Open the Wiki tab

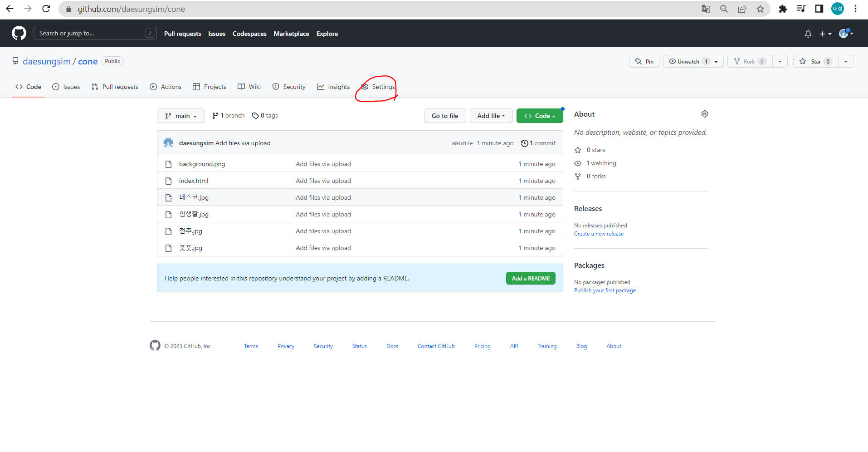click(249, 87)
